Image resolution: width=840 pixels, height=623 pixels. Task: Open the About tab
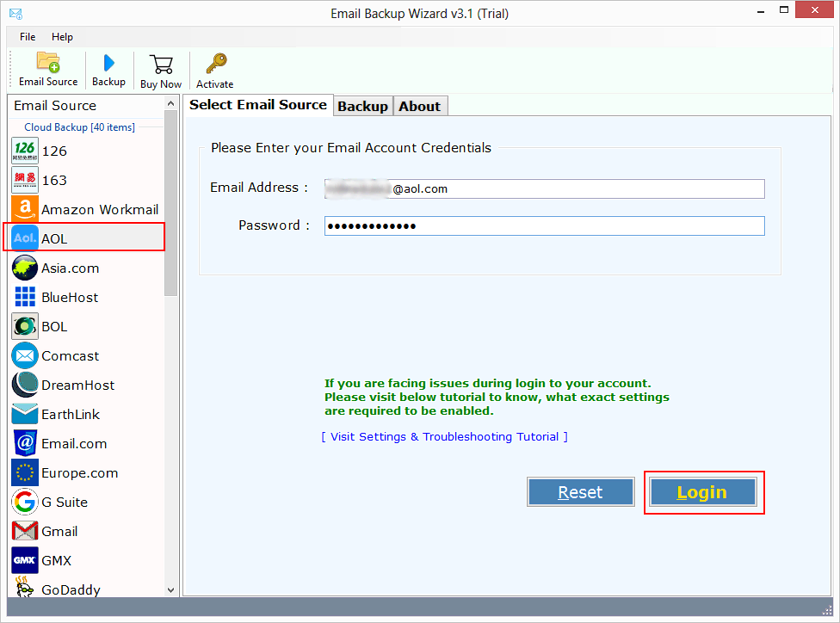coord(419,106)
